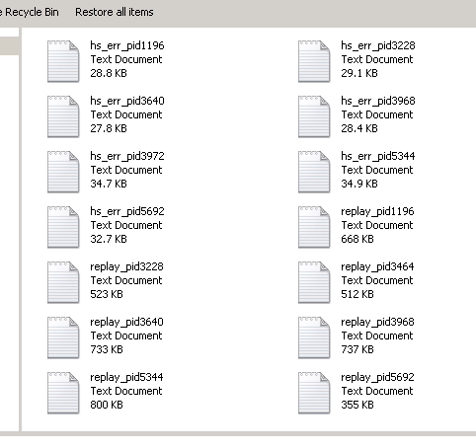Select the hs_err_pid5344 file icon

click(314, 172)
